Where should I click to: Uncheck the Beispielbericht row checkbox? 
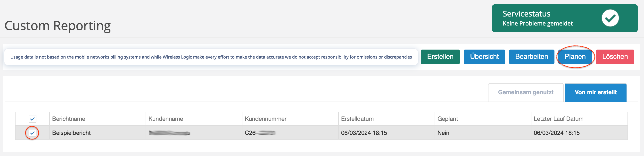pyautogui.click(x=33, y=133)
